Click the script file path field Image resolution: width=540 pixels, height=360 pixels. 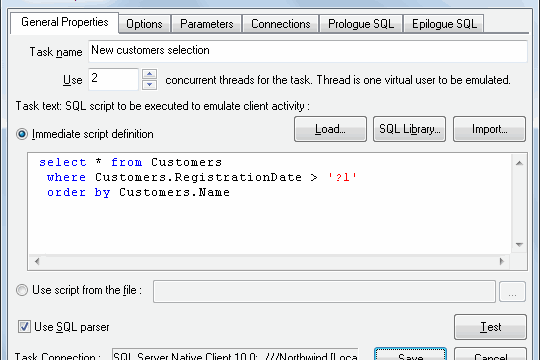[x=324, y=291]
